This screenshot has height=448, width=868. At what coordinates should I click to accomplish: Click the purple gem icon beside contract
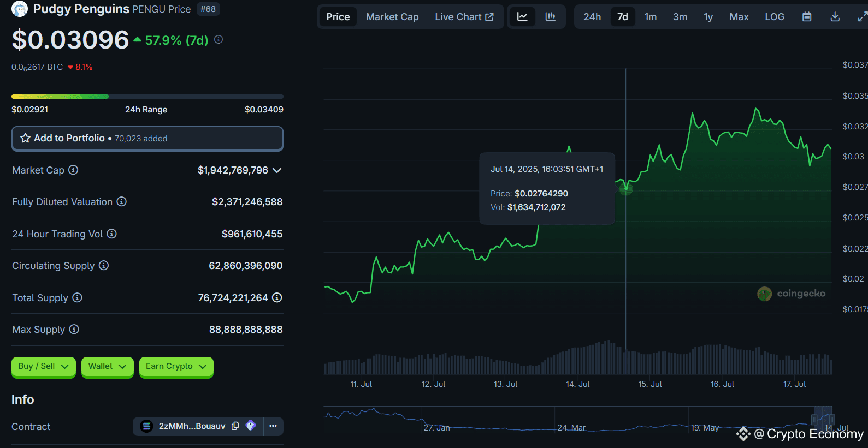tap(251, 426)
